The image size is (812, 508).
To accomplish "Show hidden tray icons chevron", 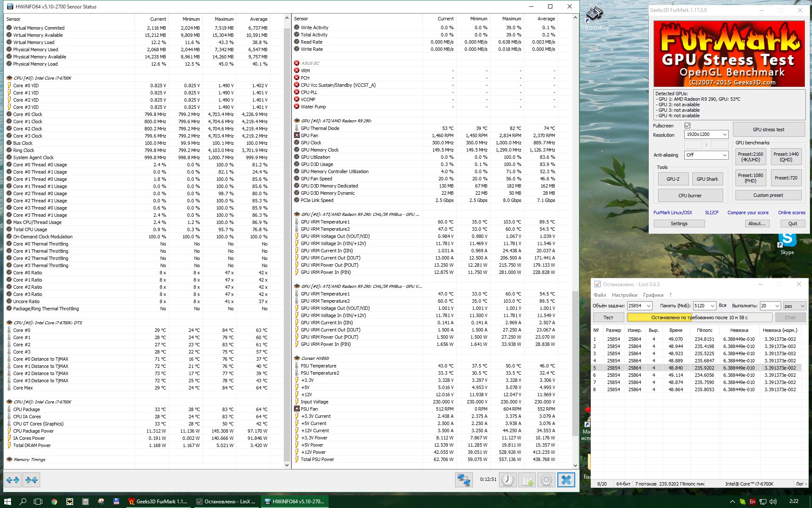I will 732,502.
